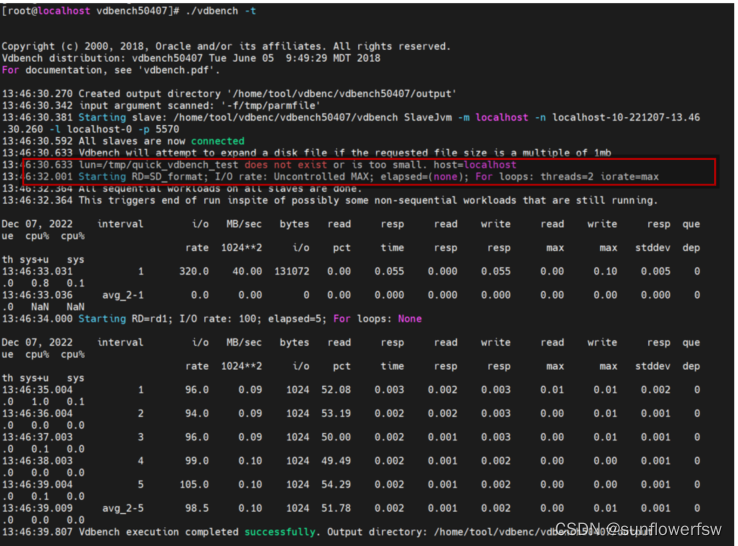Click the green 'successfully' word
This screenshot has height=546, width=738.
[280, 532]
